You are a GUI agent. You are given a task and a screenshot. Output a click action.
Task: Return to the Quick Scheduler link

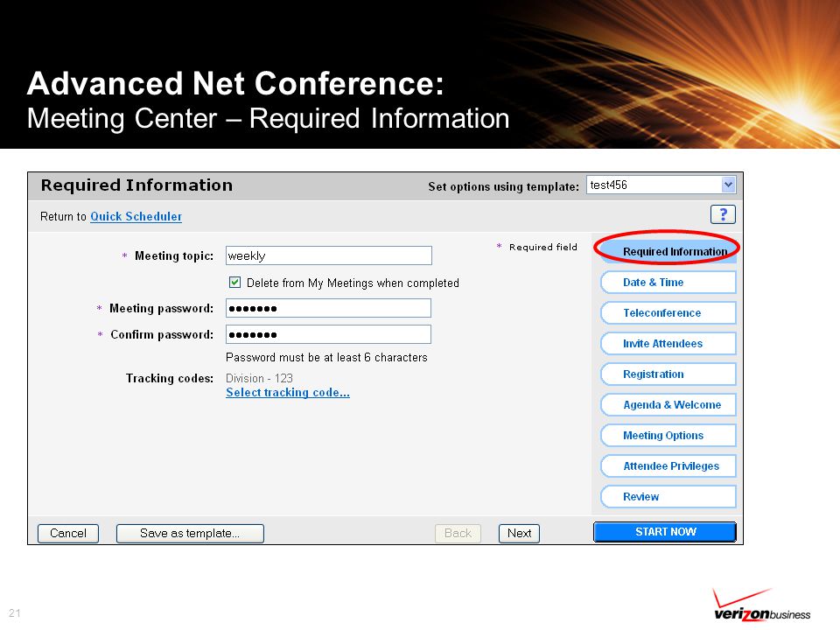pyautogui.click(x=136, y=216)
